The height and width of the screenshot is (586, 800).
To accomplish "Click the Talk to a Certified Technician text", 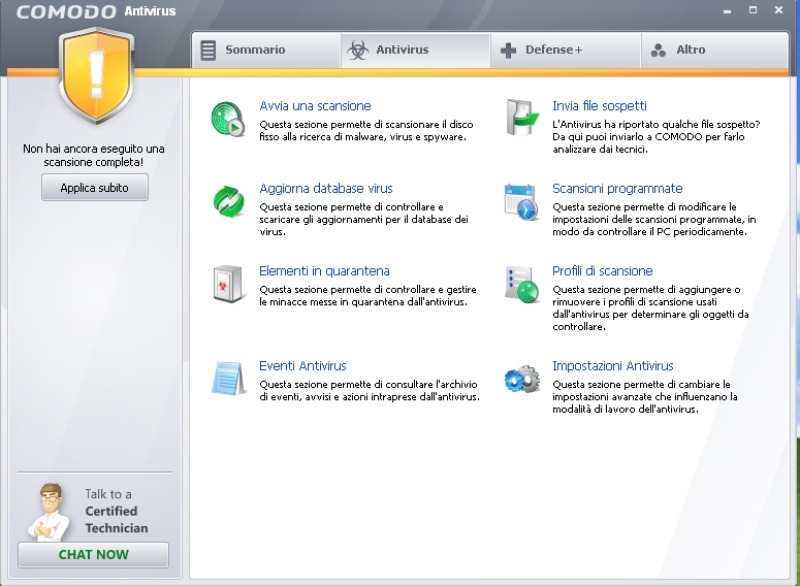I will point(116,511).
